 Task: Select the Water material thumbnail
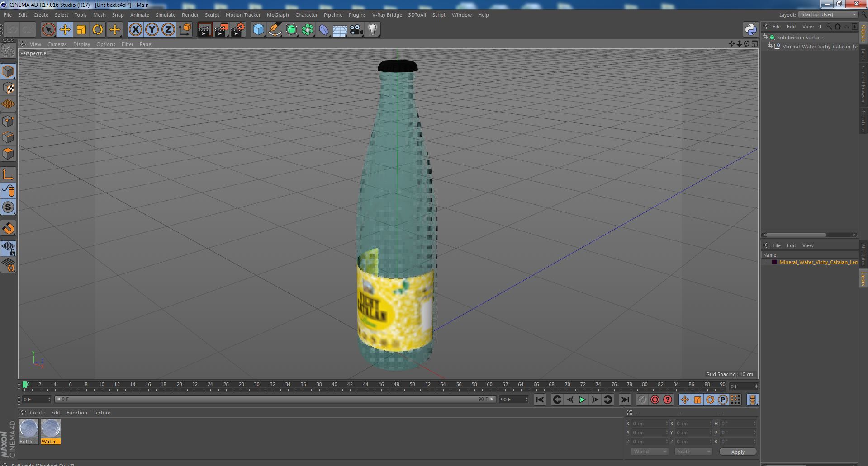(x=51, y=431)
